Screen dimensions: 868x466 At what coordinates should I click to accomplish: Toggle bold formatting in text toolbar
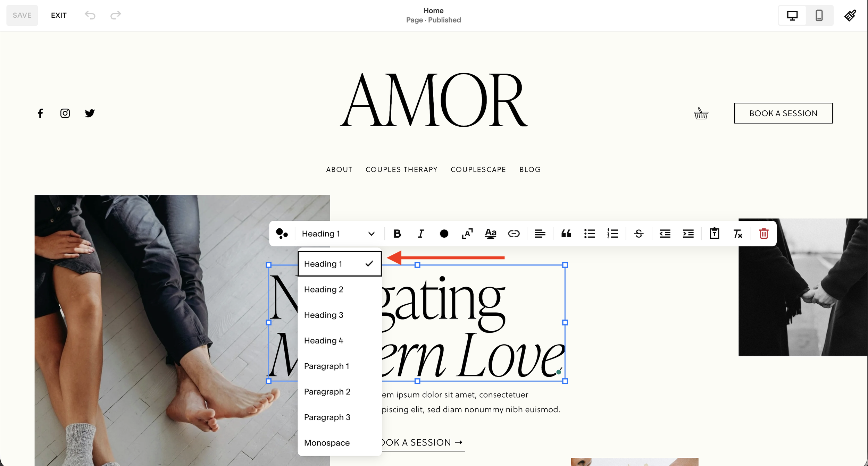click(x=397, y=234)
